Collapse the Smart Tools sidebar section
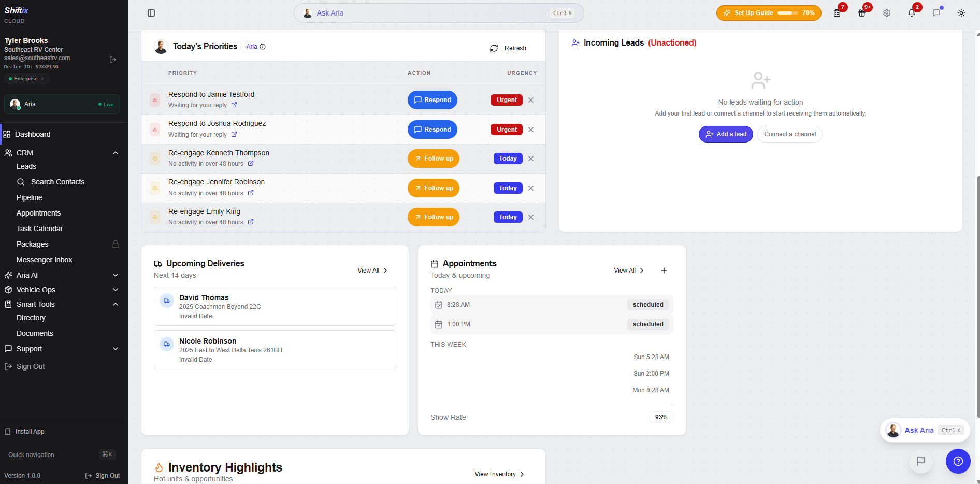This screenshot has height=484, width=980. [x=116, y=304]
